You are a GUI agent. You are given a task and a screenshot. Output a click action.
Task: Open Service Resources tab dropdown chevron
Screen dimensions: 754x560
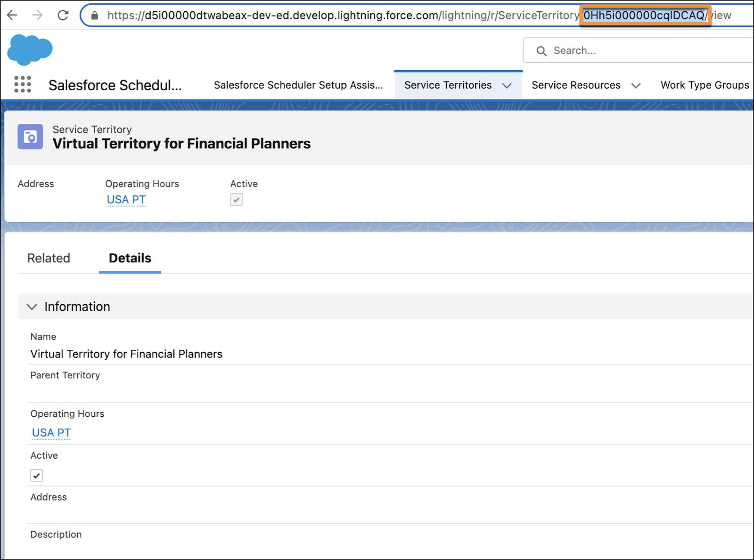point(636,85)
